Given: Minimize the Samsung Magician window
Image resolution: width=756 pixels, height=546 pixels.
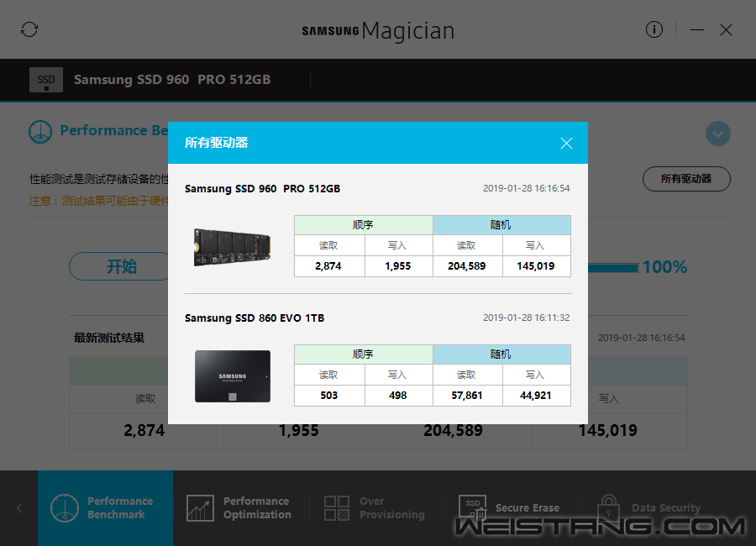Looking at the screenshot, I should tap(696, 30).
